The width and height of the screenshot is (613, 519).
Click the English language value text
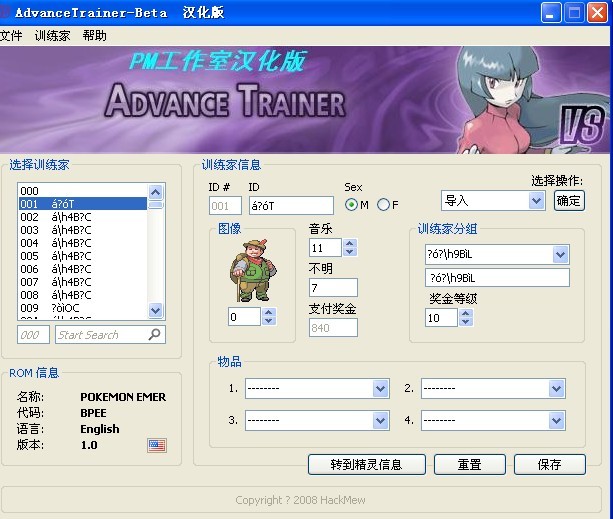(100, 429)
